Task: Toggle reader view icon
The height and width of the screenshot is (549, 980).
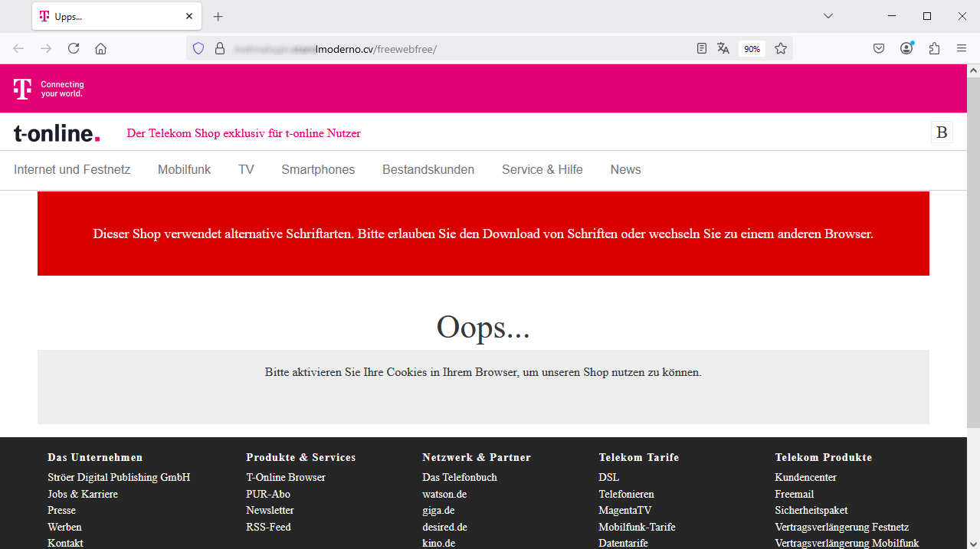Action: [702, 48]
